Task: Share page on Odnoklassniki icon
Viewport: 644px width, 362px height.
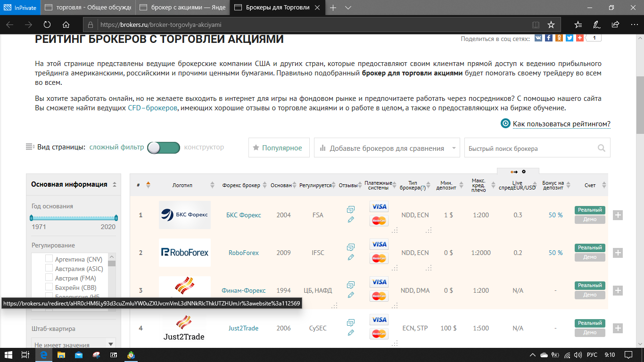Action: [x=559, y=38]
